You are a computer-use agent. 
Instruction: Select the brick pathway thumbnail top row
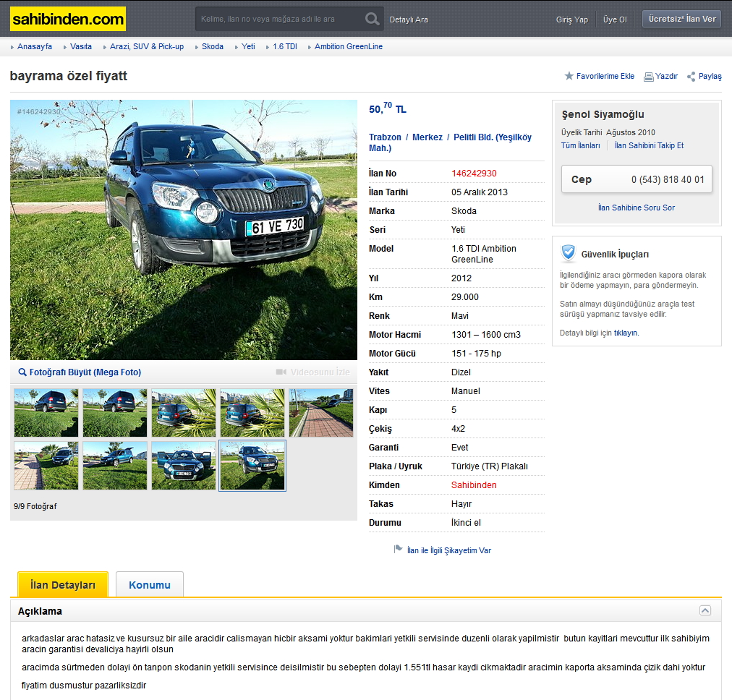pos(321,413)
